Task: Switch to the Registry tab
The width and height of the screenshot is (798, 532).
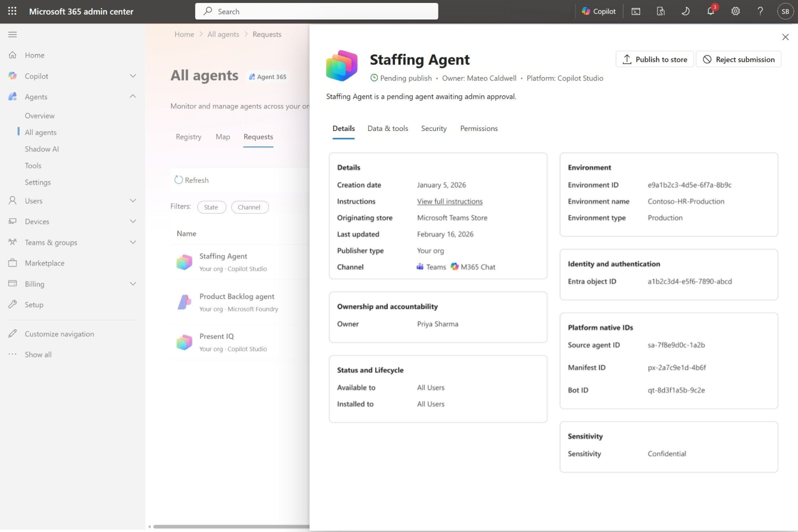Action: (189, 137)
